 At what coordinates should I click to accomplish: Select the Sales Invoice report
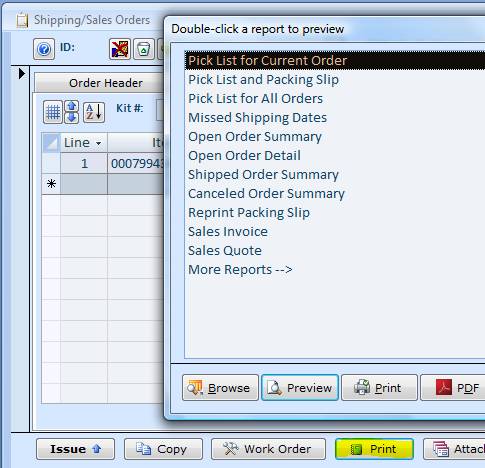pyautogui.click(x=228, y=231)
